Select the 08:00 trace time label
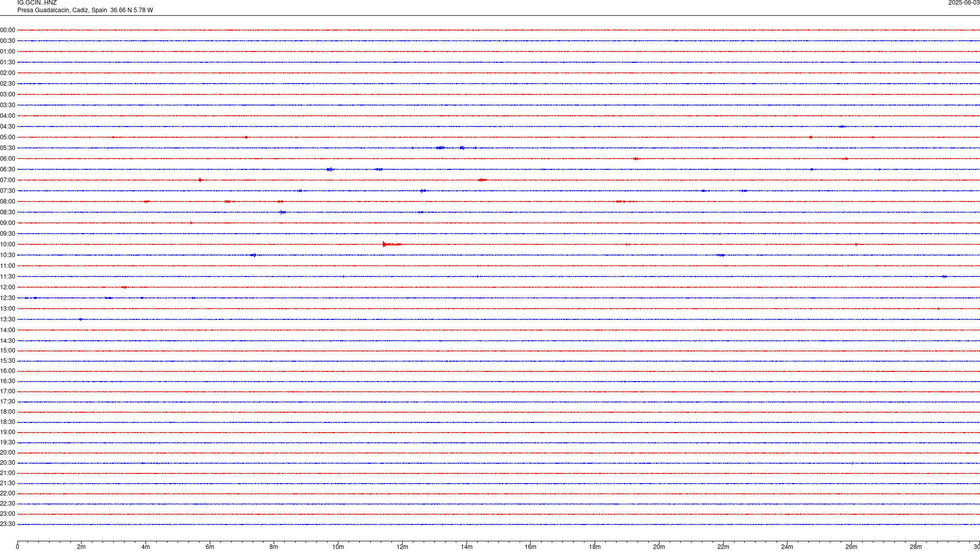Viewport: 980px width, 551px height. [x=8, y=202]
